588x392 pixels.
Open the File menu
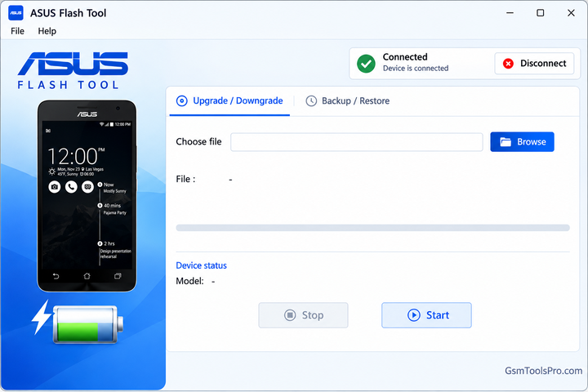[17, 31]
